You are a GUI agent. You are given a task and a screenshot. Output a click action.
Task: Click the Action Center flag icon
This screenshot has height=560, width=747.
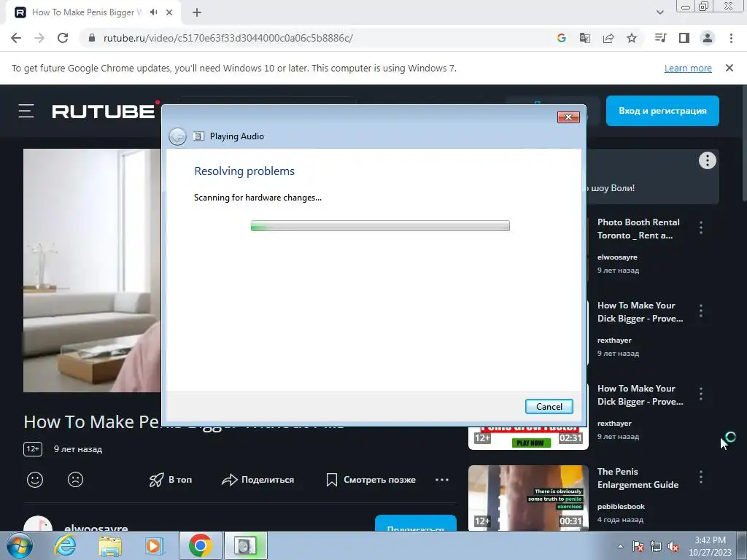click(638, 546)
